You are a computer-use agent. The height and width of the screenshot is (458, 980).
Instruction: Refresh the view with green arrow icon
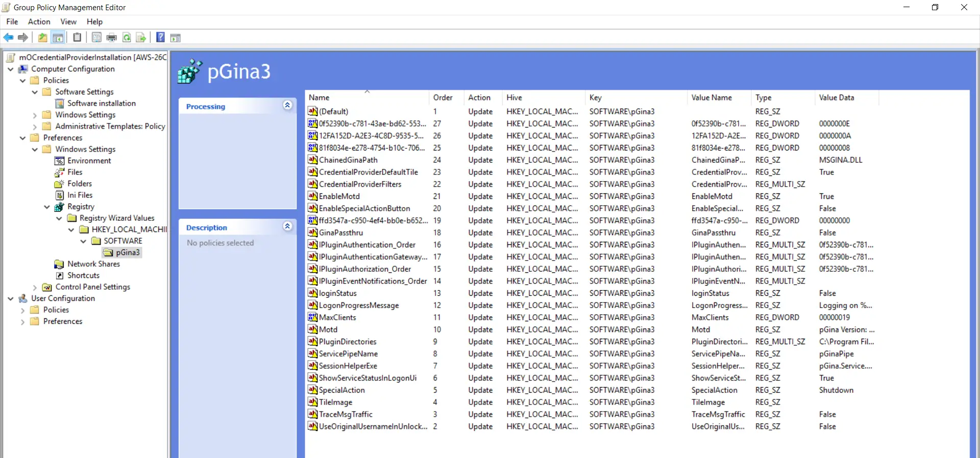coord(127,37)
